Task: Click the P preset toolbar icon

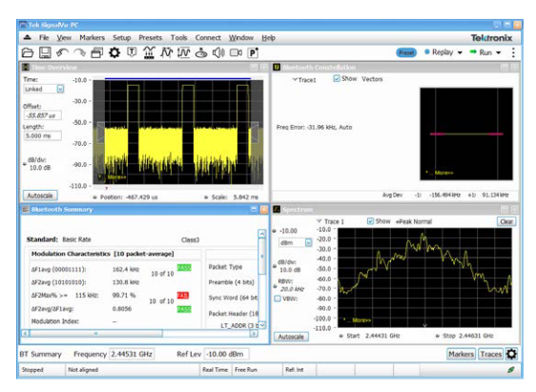Action: (x=253, y=52)
